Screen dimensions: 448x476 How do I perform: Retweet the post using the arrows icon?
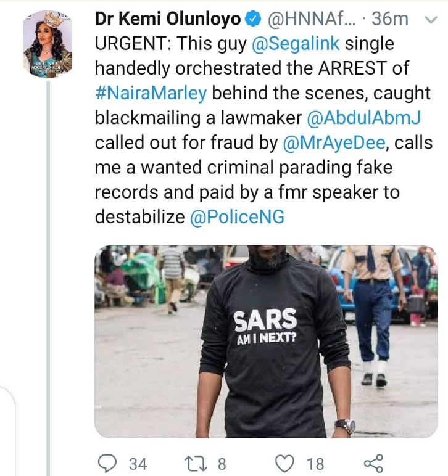195,462
